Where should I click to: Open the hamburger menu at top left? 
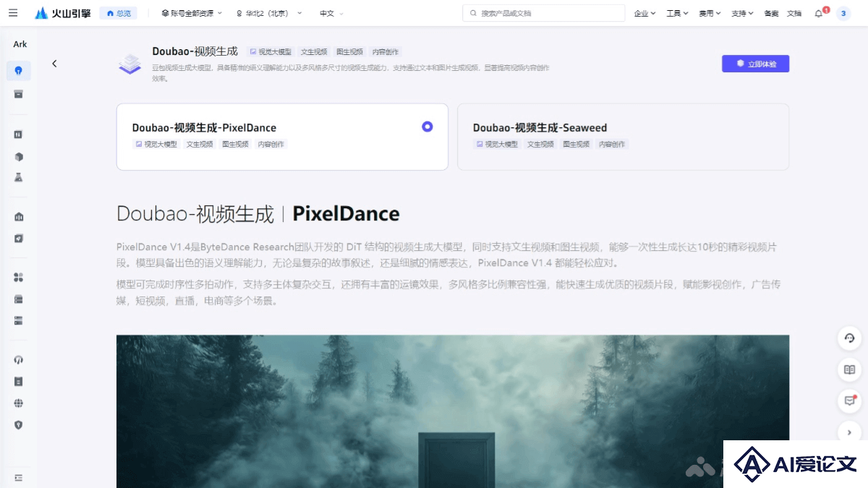click(x=13, y=13)
